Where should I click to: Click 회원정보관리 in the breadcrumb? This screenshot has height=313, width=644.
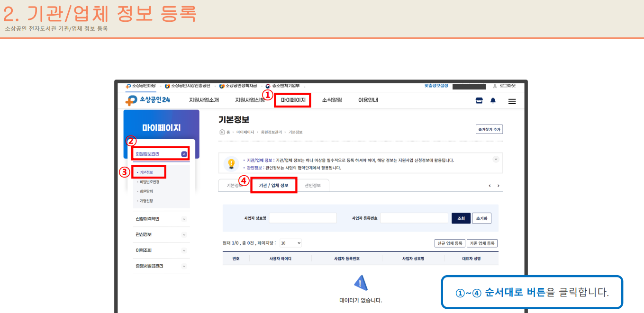coord(271,132)
